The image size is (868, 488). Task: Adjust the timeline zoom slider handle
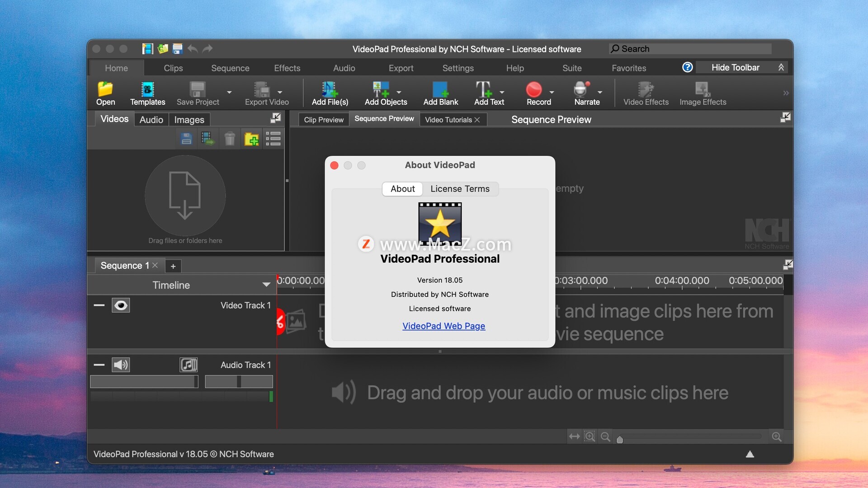pyautogui.click(x=620, y=439)
